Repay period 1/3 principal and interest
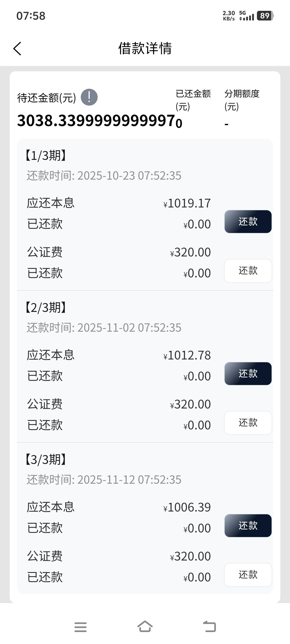This screenshot has width=290, height=644. 248,221
